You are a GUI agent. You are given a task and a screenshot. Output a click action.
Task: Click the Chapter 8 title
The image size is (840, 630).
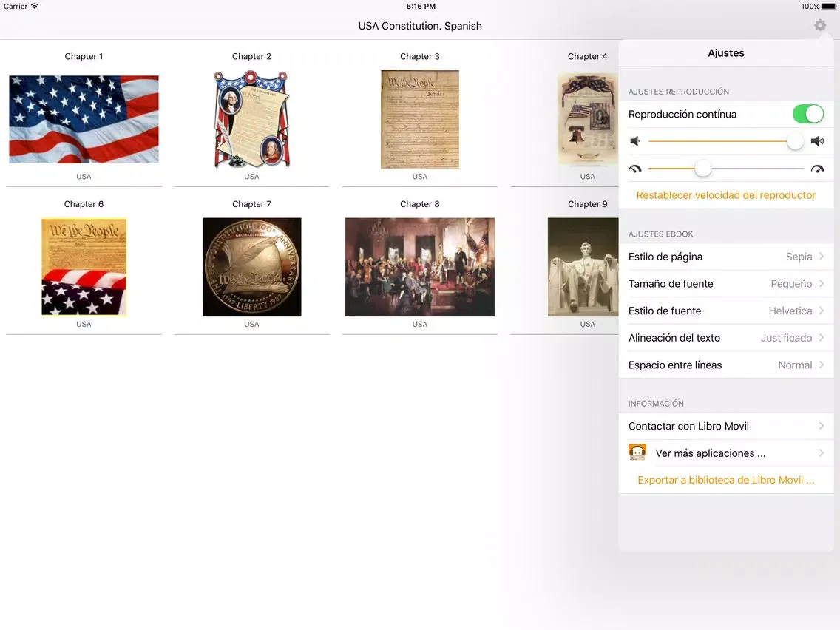click(x=420, y=204)
